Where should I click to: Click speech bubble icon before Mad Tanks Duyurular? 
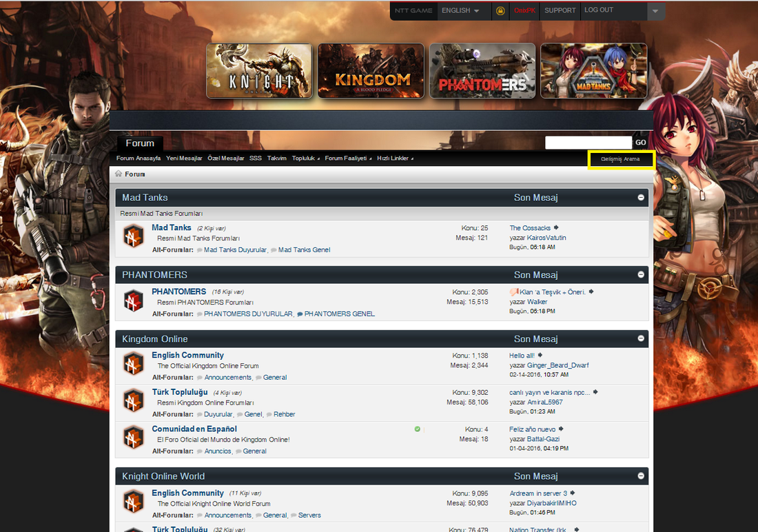click(200, 250)
